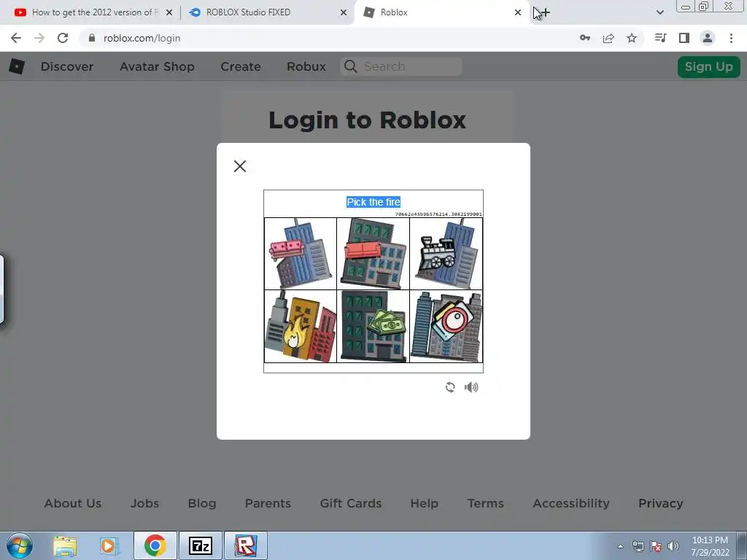Click the Pick the fire instruction text
Screen dimensions: 747x560
coord(373,202)
